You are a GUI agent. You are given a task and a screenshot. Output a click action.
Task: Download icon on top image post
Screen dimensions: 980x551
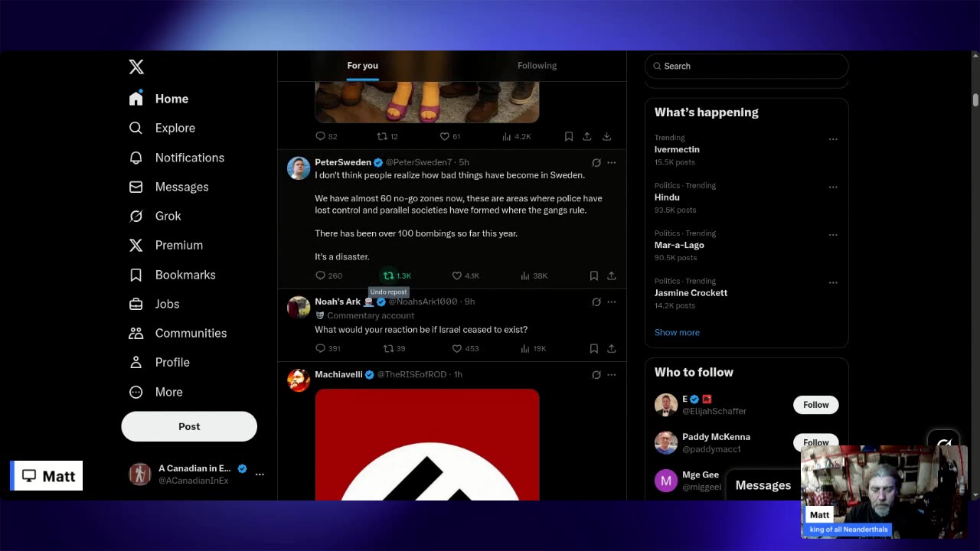pyautogui.click(x=606, y=136)
